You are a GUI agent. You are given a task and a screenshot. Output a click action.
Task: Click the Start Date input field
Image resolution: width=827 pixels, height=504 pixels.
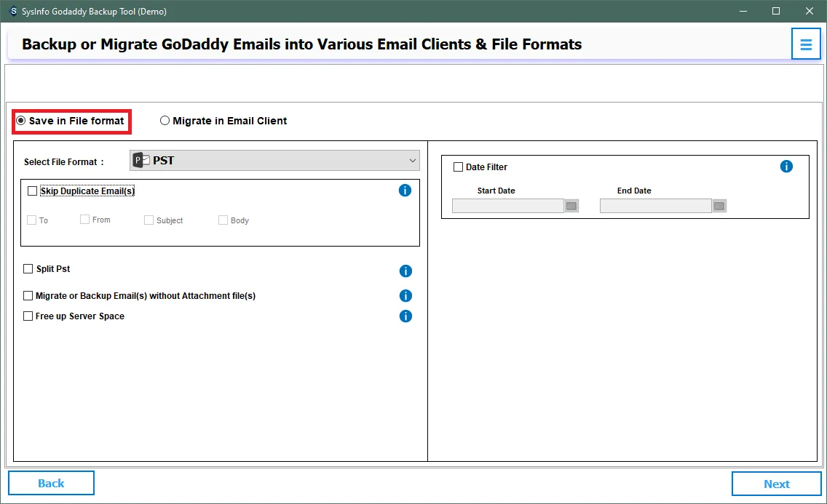(508, 207)
